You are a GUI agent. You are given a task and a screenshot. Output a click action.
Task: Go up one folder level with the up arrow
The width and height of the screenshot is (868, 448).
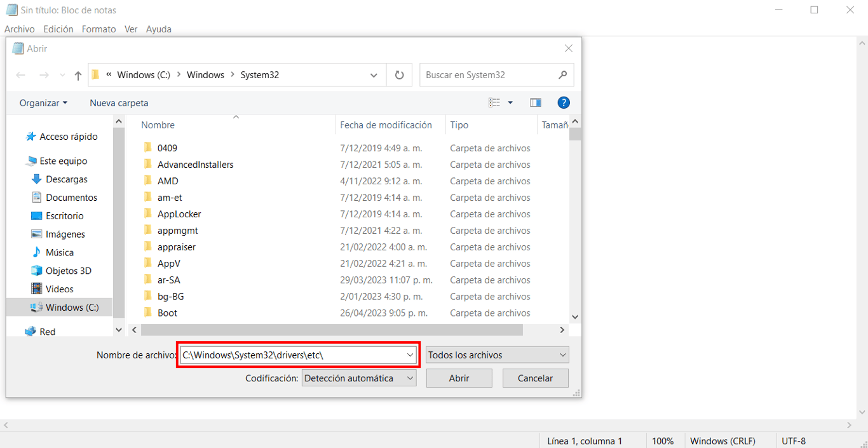point(78,74)
